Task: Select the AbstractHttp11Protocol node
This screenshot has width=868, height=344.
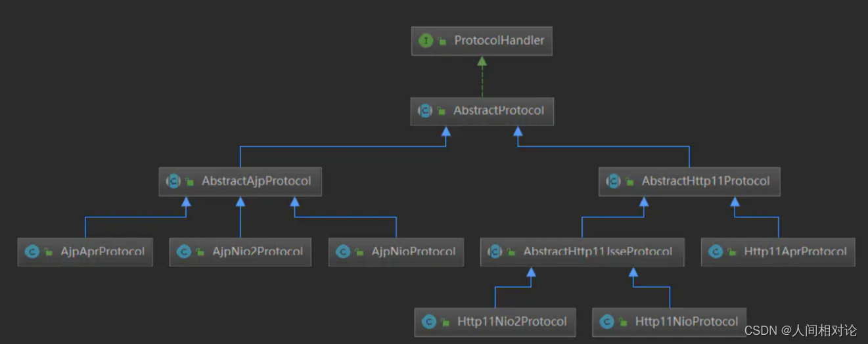Action: [x=705, y=181]
